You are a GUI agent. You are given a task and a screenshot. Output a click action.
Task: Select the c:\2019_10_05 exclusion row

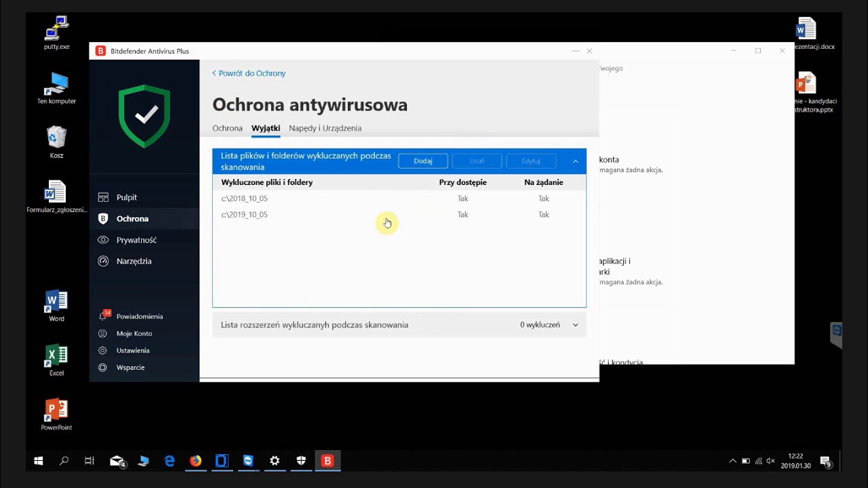[399, 215]
